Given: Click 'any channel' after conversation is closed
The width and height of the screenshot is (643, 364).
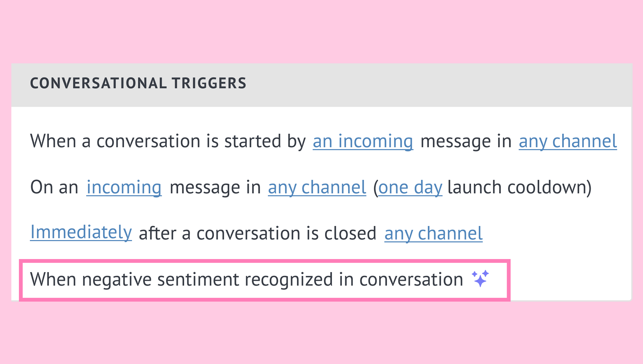Looking at the screenshot, I should [x=434, y=234].
